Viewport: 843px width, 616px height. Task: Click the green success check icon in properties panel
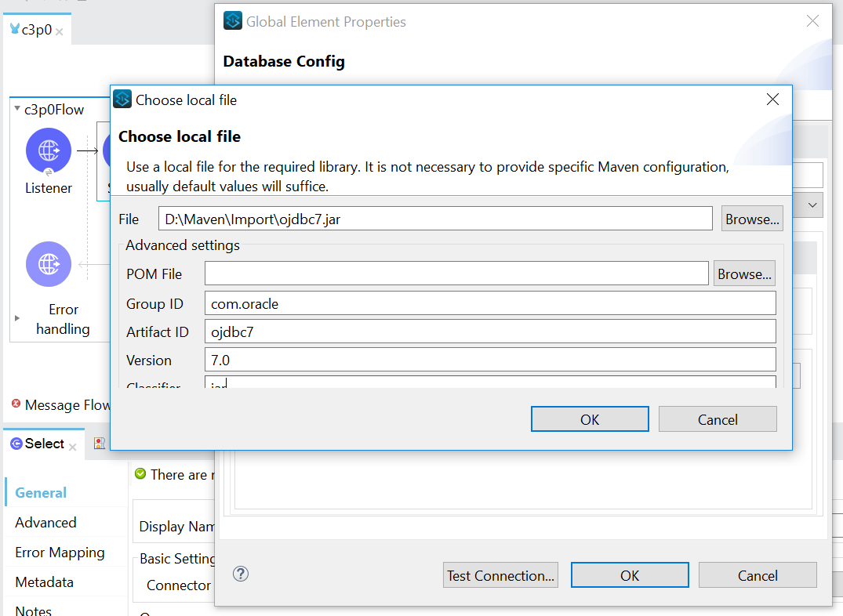[x=141, y=473]
